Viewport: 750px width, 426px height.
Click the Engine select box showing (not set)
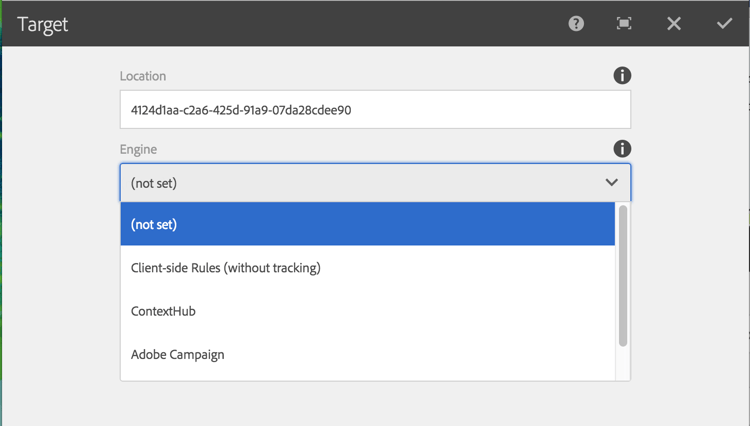360,183
